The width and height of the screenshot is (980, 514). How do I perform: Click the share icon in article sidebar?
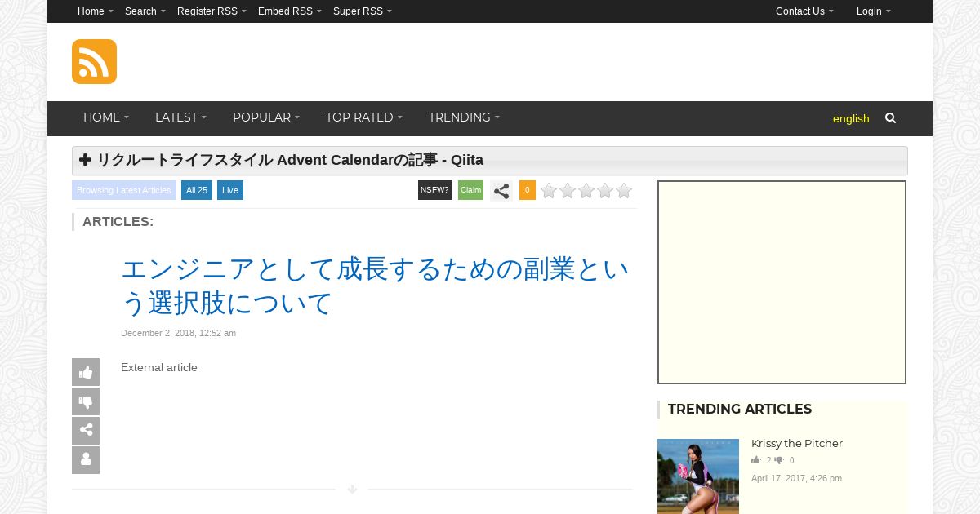[86, 431]
